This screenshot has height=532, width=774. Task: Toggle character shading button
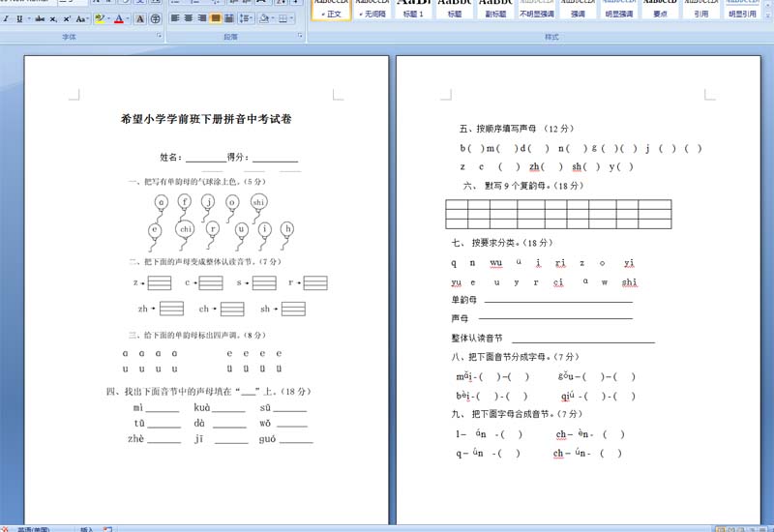pyautogui.click(x=140, y=18)
